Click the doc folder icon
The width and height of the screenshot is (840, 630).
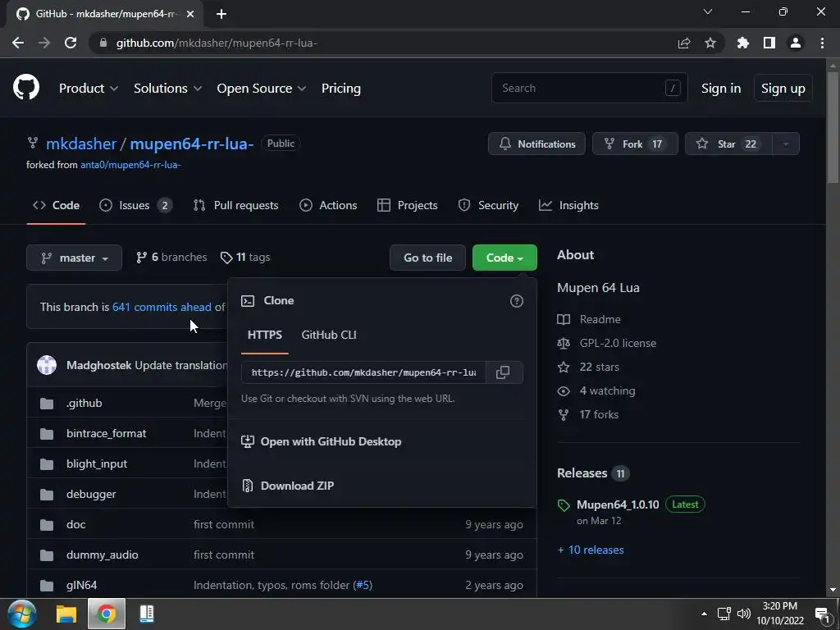click(x=47, y=524)
